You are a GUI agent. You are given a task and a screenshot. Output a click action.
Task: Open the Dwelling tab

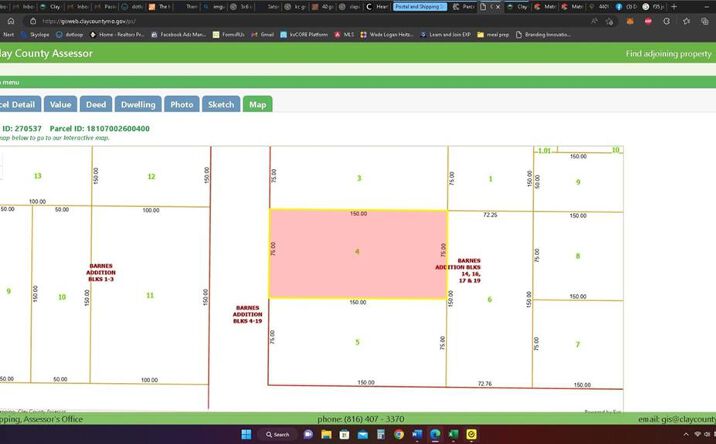pyautogui.click(x=138, y=104)
